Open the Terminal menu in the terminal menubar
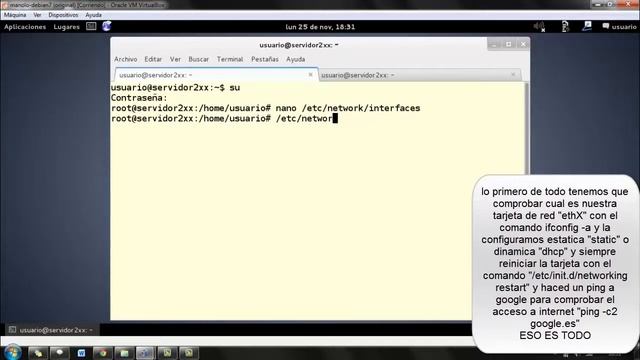The height and width of the screenshot is (360, 640). tap(230, 59)
